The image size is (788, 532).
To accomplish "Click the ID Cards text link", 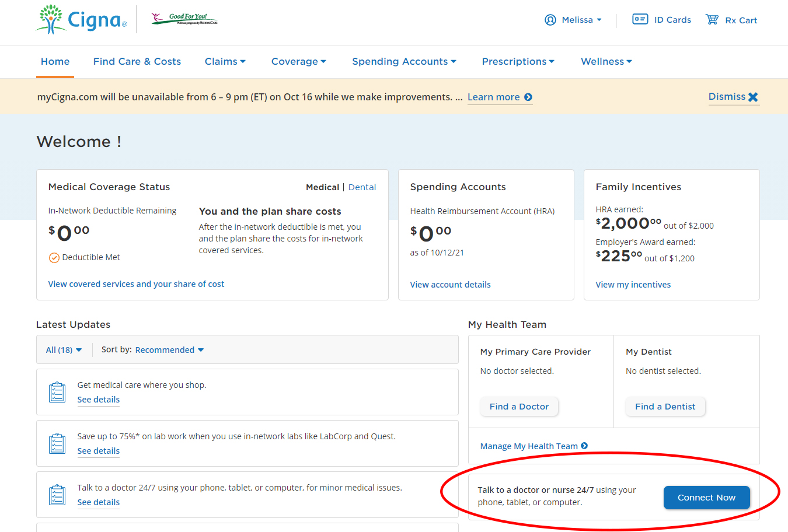I will (672, 20).
